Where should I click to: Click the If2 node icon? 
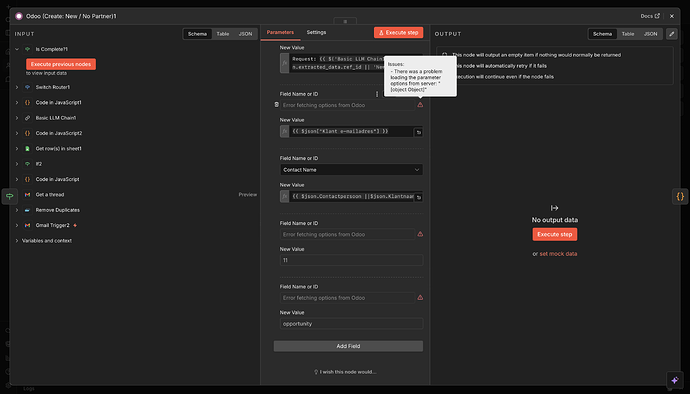27,164
